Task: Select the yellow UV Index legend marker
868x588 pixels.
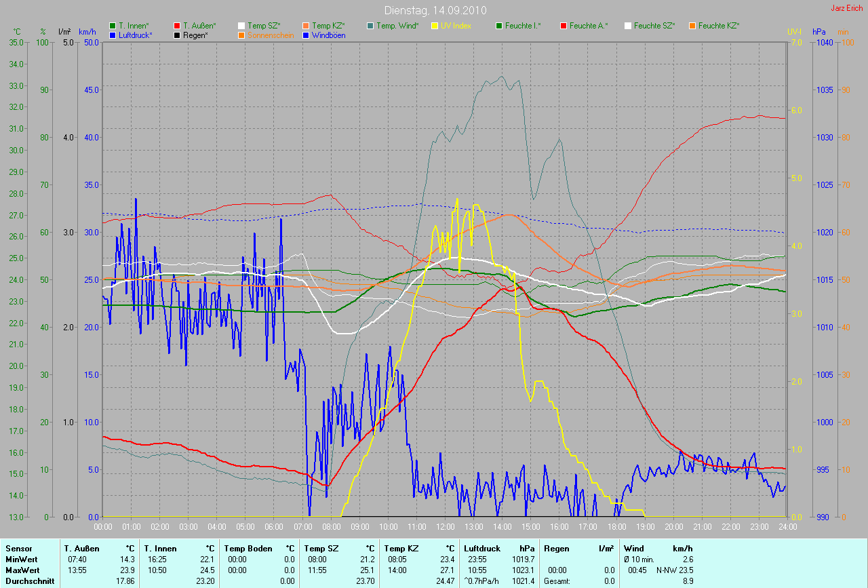Action: (x=435, y=26)
